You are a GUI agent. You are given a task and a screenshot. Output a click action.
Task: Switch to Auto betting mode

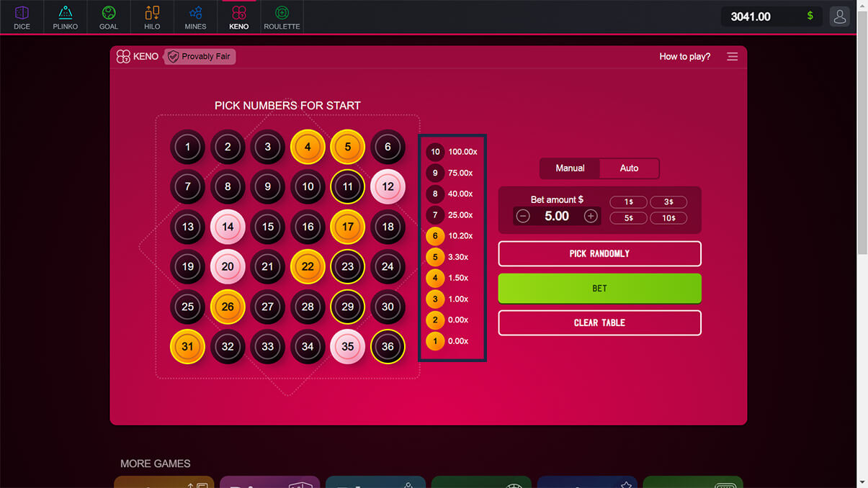tap(629, 168)
